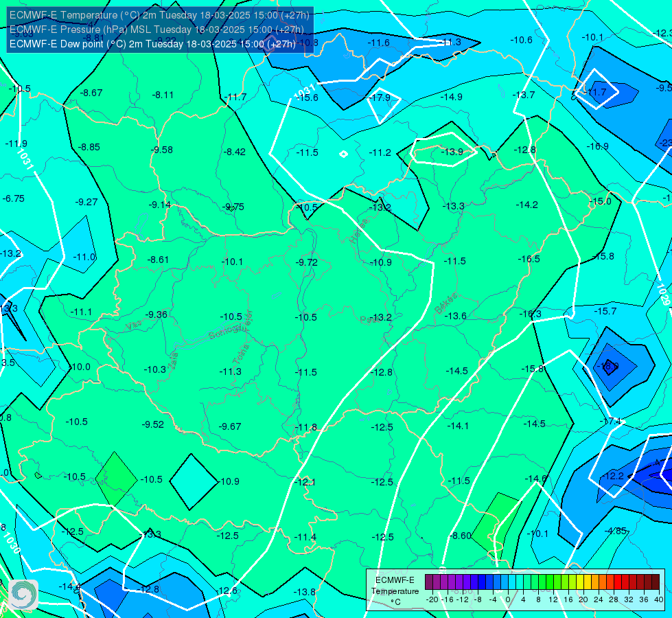
Task: Pick the dark red swatch at legend's 40 end
Action: [656, 582]
